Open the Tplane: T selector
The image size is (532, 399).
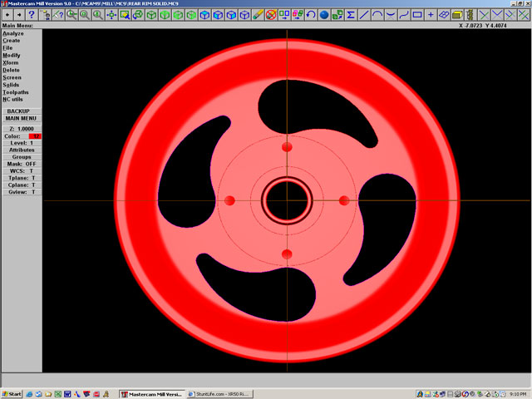tap(21, 178)
